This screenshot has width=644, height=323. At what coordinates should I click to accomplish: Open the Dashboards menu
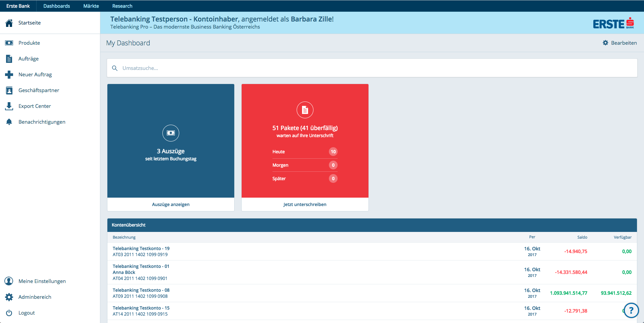57,6
